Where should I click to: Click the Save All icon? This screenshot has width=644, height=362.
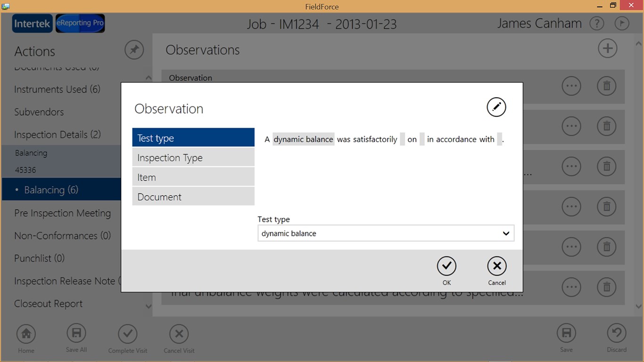(76, 333)
